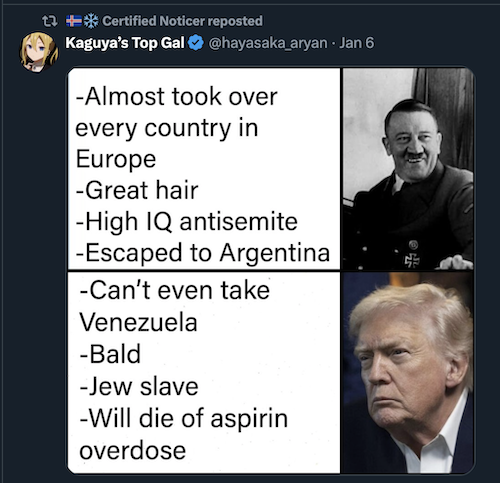Click the repost arrows icon

click(50, 21)
